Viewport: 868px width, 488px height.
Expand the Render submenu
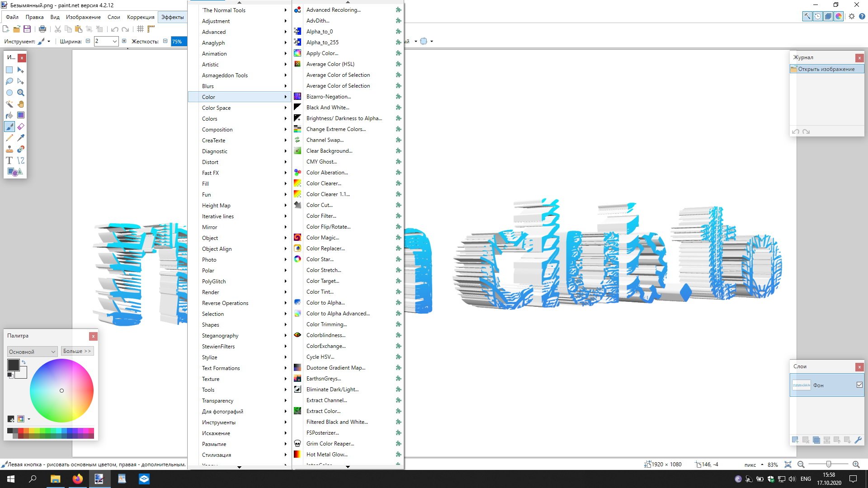pyautogui.click(x=239, y=292)
